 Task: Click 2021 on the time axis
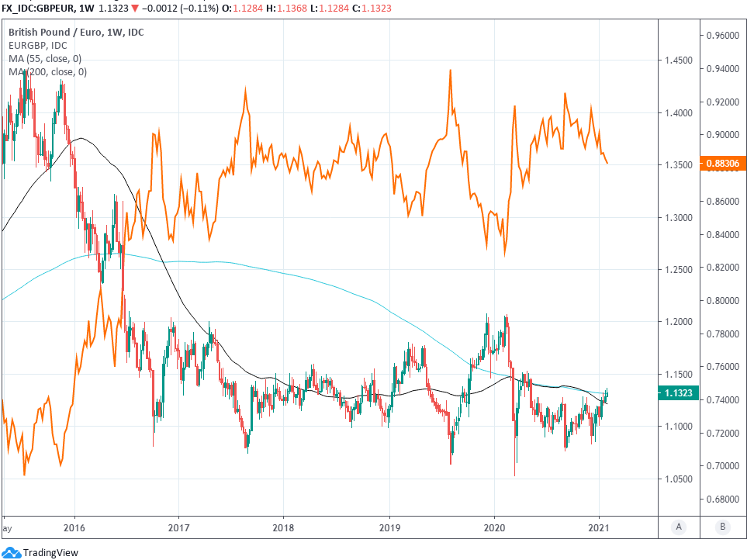click(x=600, y=526)
